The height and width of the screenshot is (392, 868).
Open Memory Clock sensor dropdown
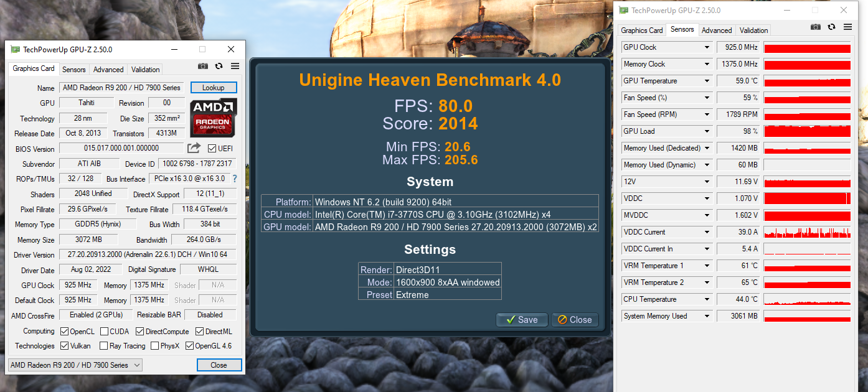(707, 64)
